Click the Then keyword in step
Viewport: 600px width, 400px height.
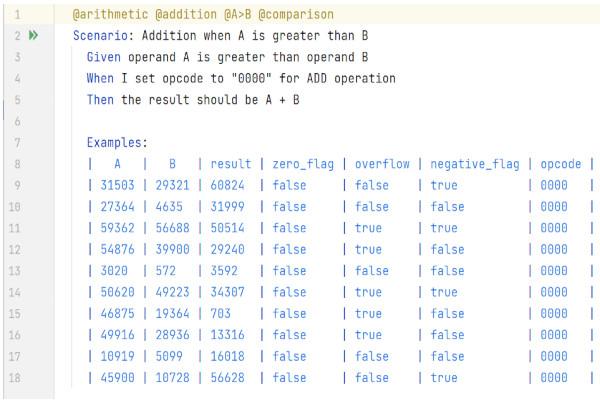100,99
